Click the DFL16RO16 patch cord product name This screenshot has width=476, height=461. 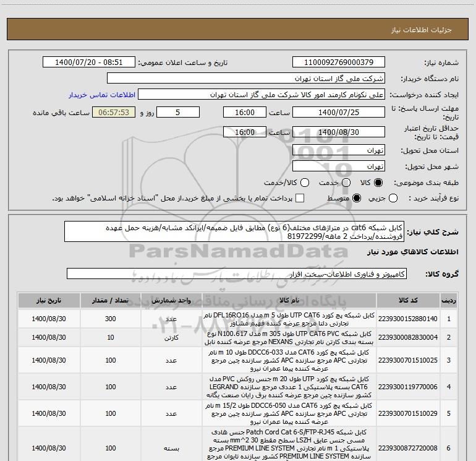pyautogui.click(x=289, y=319)
